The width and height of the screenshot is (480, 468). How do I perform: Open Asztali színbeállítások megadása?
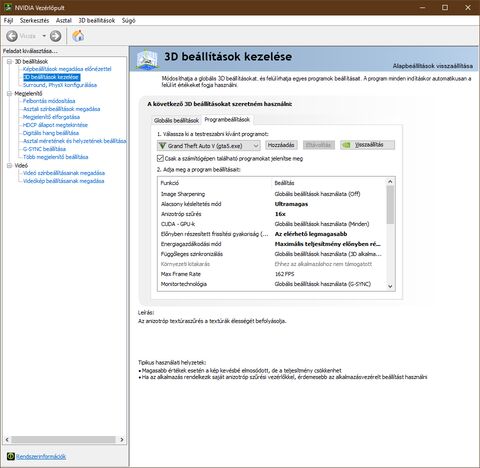coord(61,109)
